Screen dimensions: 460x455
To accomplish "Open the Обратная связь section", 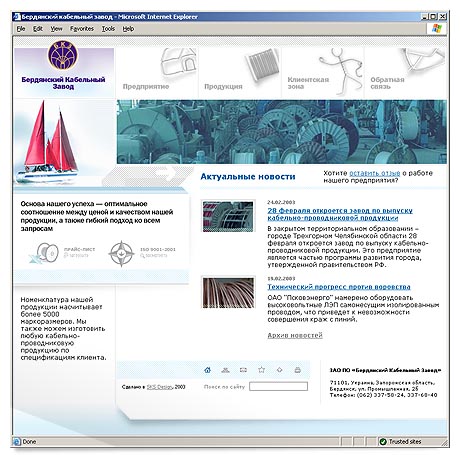I will click(387, 83).
